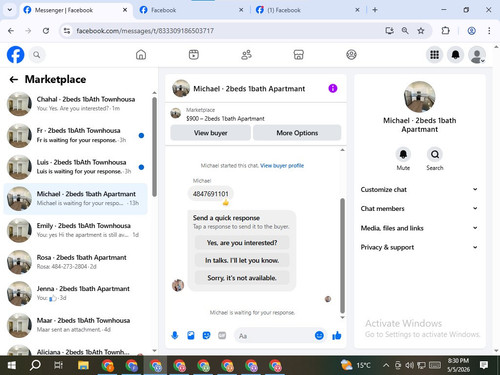500x375 pixels.
Task: Expand the Privacy & support section
Action: pyautogui.click(x=419, y=247)
